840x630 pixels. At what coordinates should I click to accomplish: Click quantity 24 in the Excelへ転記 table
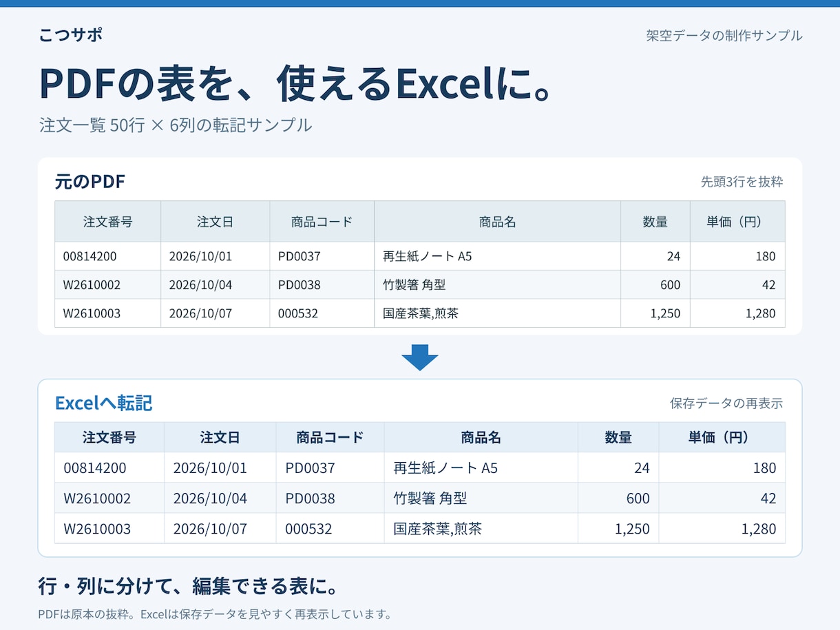click(x=642, y=468)
